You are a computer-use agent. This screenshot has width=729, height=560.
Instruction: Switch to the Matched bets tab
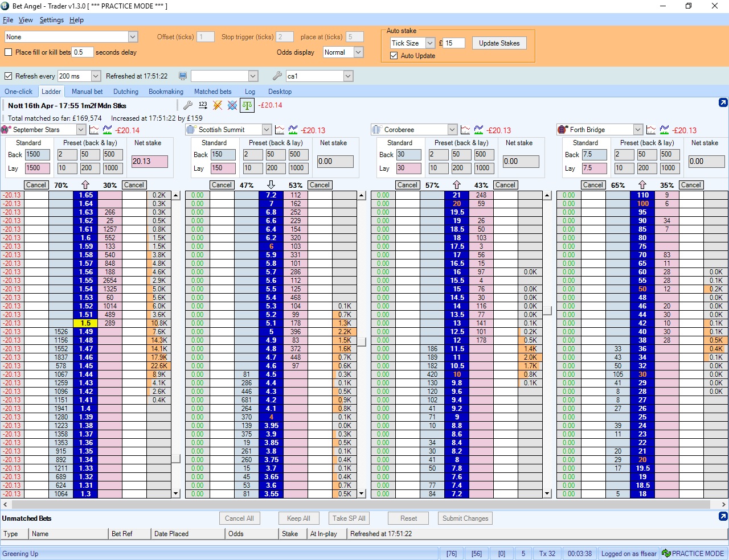[213, 92]
